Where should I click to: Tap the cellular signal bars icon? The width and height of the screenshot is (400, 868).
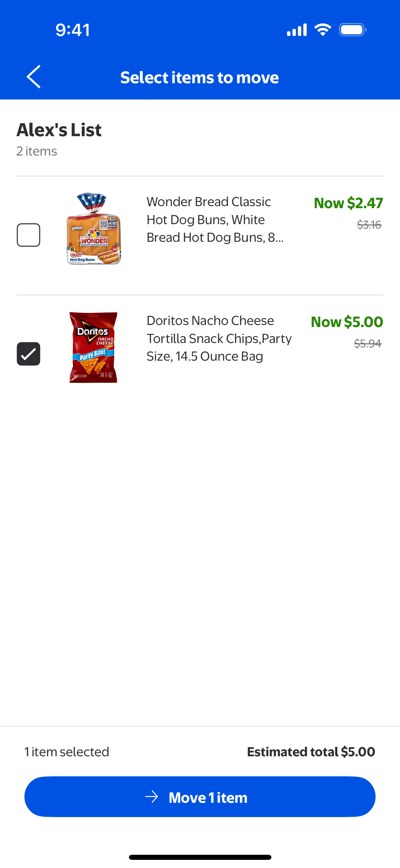(x=297, y=30)
